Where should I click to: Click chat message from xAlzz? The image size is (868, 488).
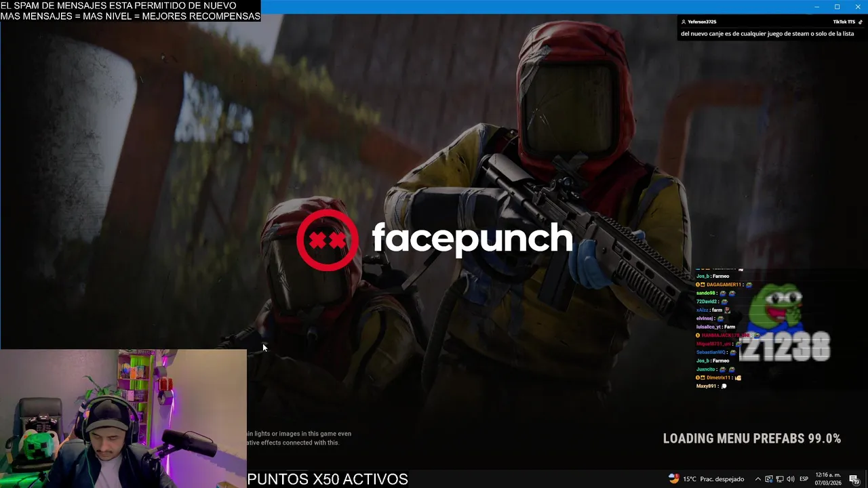click(x=713, y=310)
